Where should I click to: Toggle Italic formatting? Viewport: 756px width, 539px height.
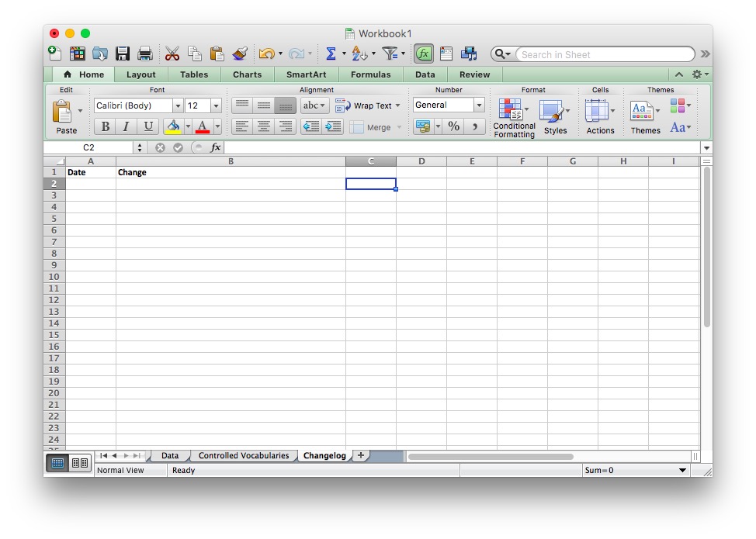pyautogui.click(x=126, y=126)
